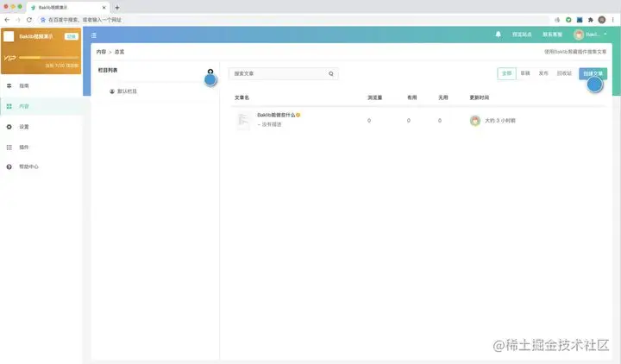Click the article document thumbnail icon
Screen dimensions: 621x364
click(242, 120)
